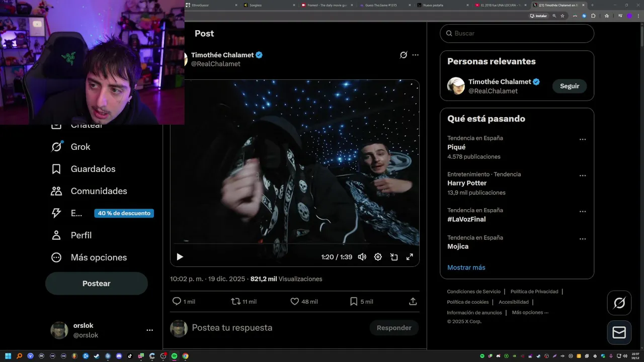The image size is (644, 362).
Task: Open floating Grok button
Action: (619, 303)
